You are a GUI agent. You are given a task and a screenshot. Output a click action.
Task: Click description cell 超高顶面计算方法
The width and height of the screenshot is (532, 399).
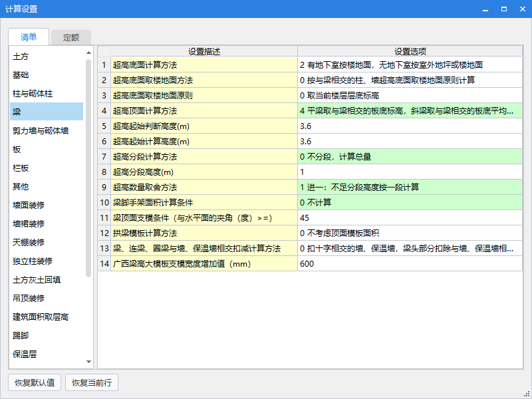tap(204, 110)
